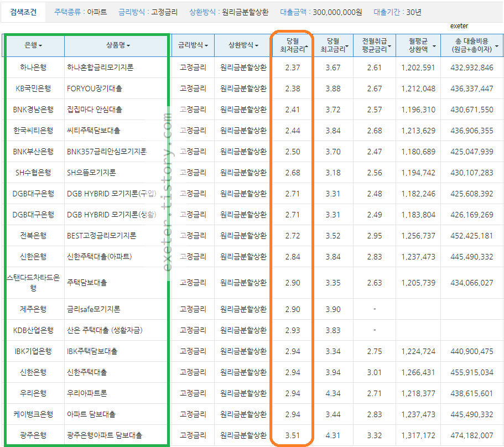Screen dimensions: 504x447
Task: Click 상환방식 : 원리금분할상환 search condition
Action: click(x=229, y=12)
